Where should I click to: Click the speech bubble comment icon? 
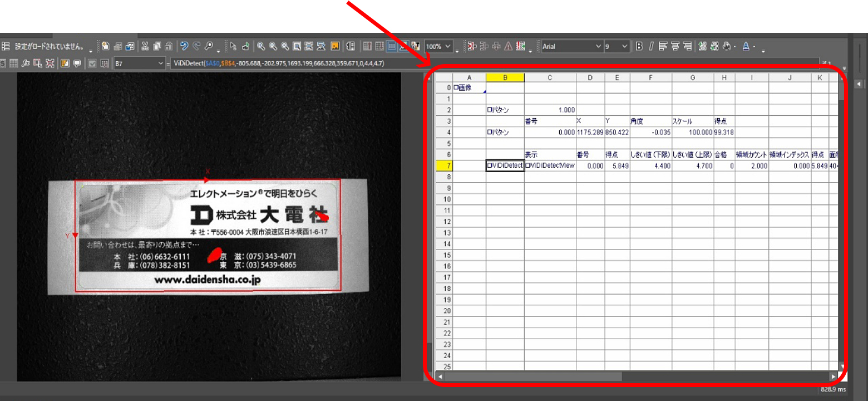tap(77, 63)
